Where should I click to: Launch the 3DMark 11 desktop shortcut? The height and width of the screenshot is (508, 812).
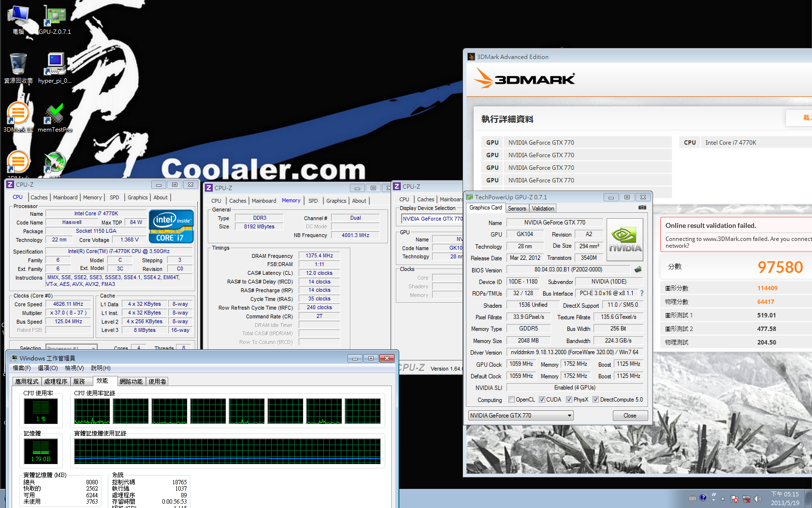click(x=18, y=117)
